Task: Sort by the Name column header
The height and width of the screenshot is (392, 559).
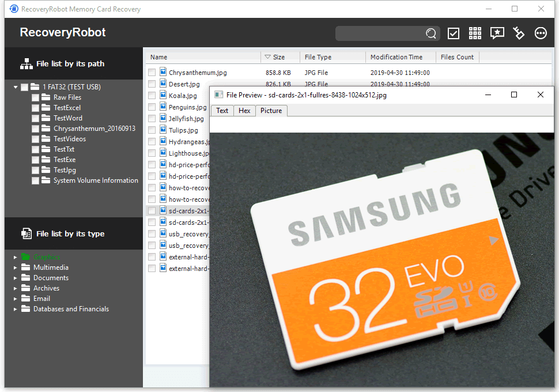Action: coord(203,57)
